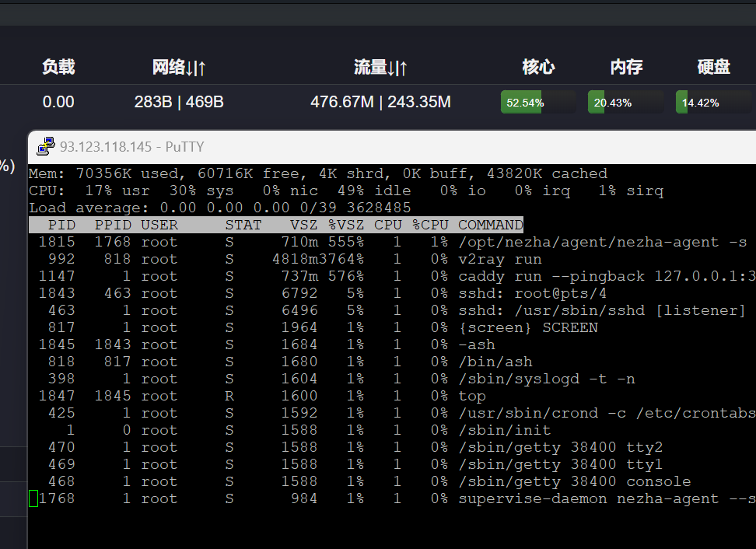Click the traffic value 476.67M | 243.35M

(x=380, y=102)
